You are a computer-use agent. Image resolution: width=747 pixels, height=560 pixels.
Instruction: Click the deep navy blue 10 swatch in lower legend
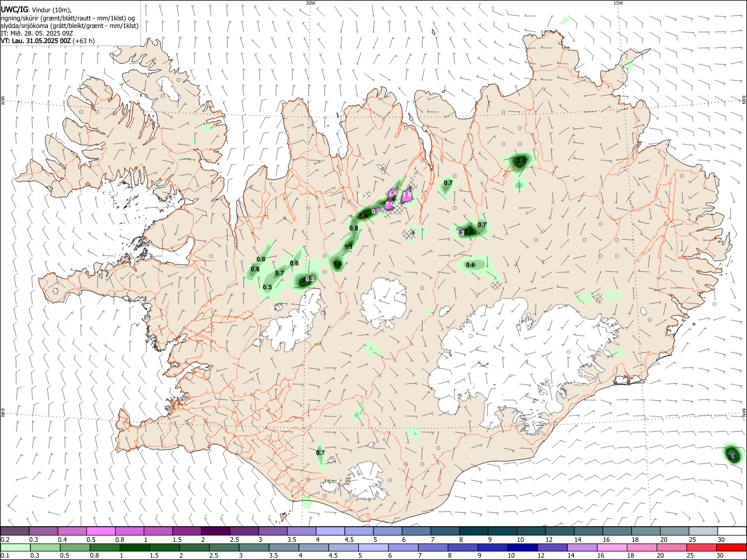pos(521,547)
